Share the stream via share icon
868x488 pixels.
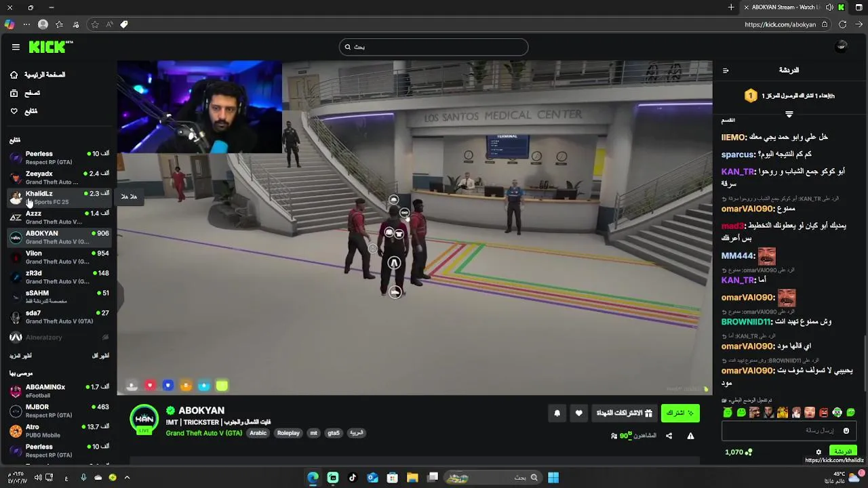coord(669,436)
